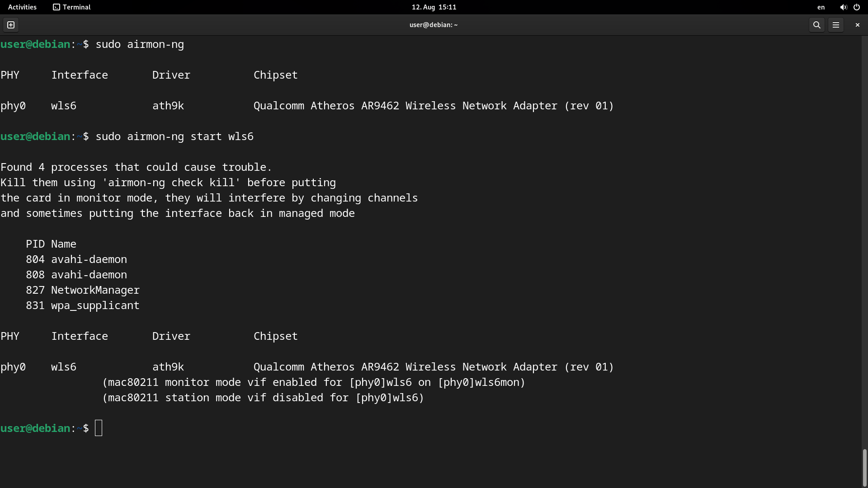868x488 pixels.
Task: Click the scrollbar on the right edge
Action: [x=864, y=468]
